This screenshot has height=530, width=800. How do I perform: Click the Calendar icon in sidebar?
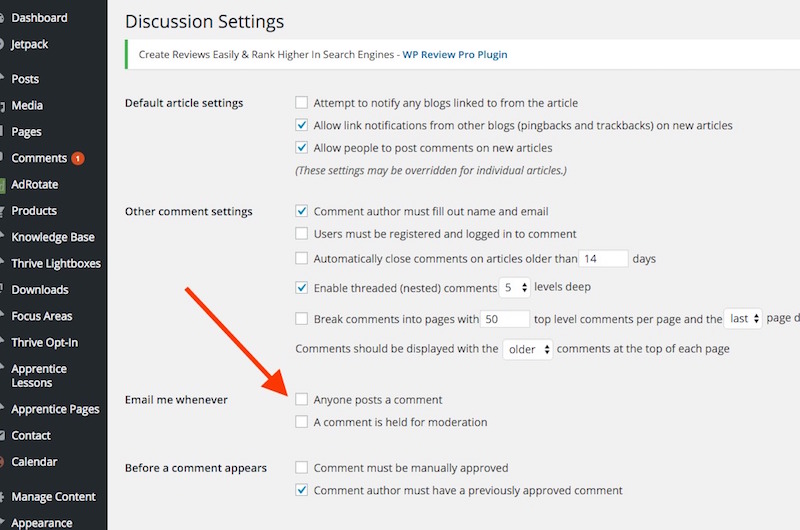click(3, 462)
